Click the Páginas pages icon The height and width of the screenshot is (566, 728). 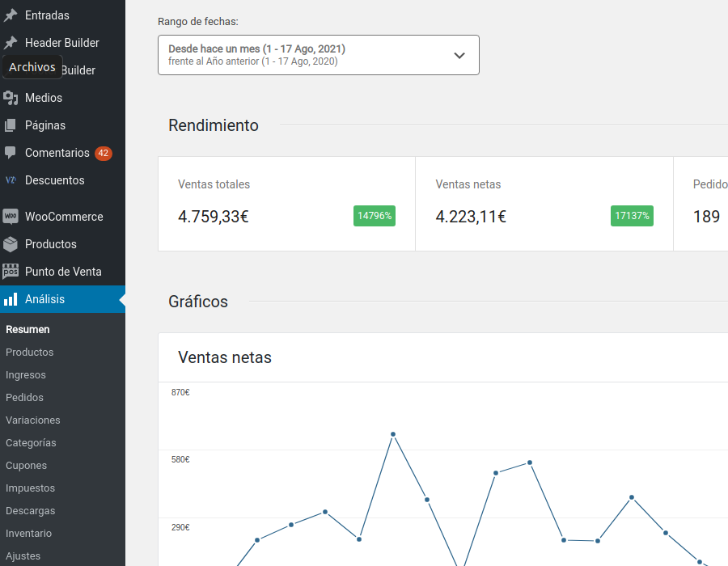coord(11,125)
